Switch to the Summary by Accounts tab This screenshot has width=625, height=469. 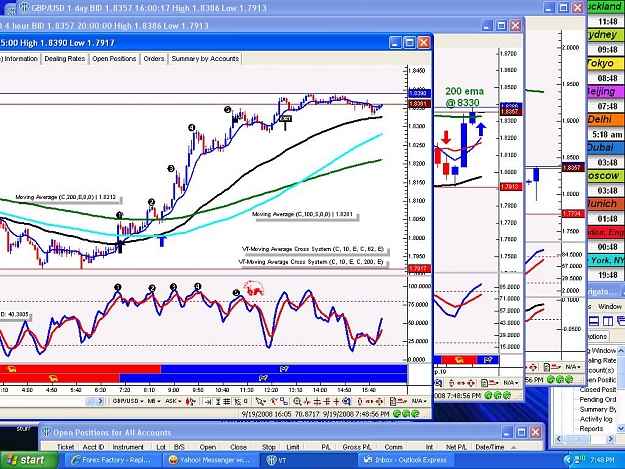point(205,59)
